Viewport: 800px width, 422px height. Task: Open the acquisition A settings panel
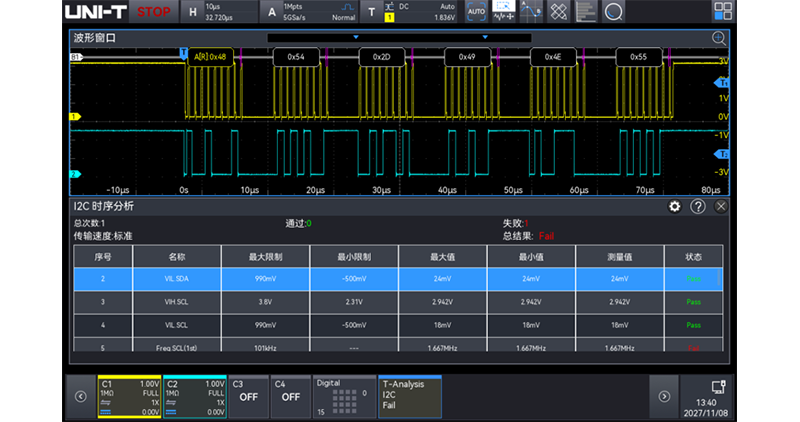click(309, 12)
